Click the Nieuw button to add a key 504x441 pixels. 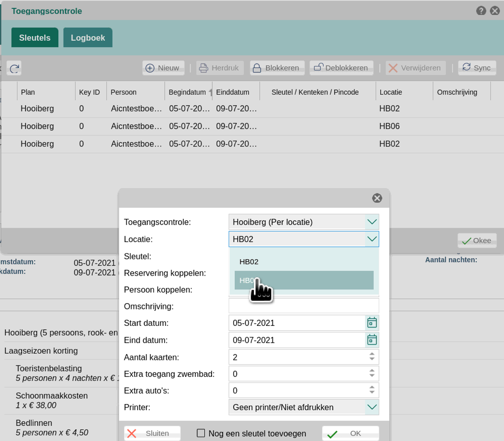coord(163,68)
